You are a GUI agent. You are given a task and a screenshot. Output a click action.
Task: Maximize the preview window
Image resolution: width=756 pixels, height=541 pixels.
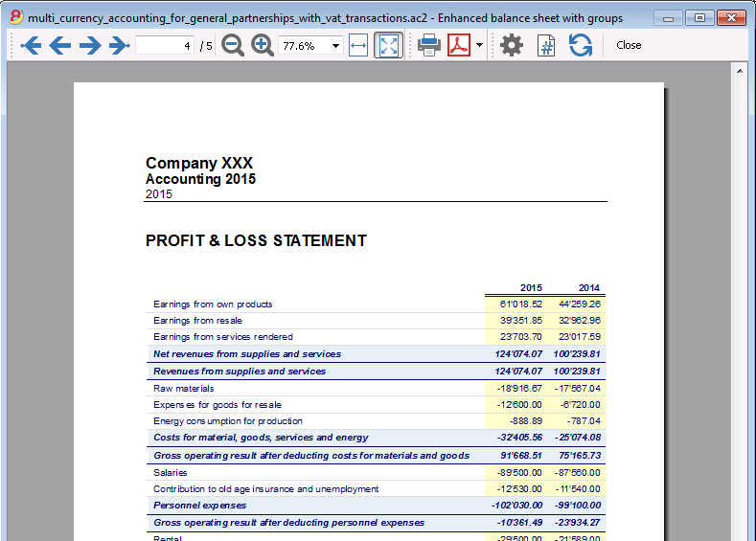(699, 18)
